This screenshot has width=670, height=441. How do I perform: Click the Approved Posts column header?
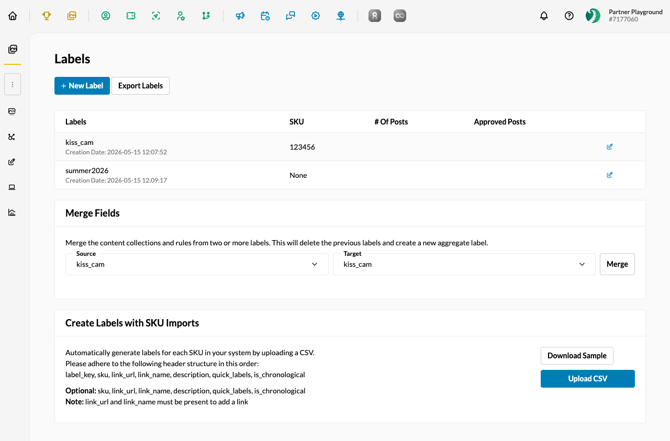pos(500,122)
